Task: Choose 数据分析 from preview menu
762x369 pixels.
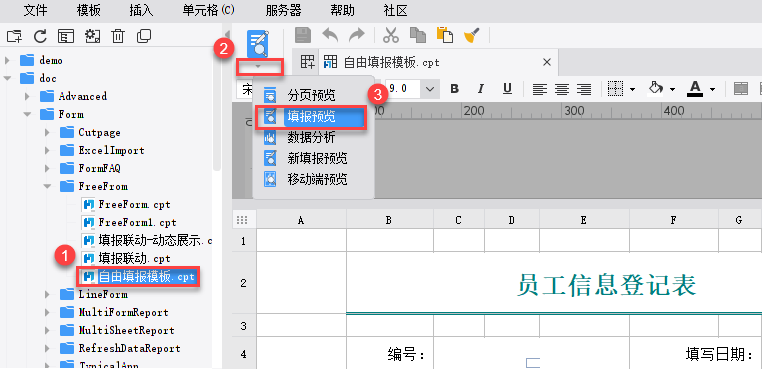Action: [x=313, y=138]
